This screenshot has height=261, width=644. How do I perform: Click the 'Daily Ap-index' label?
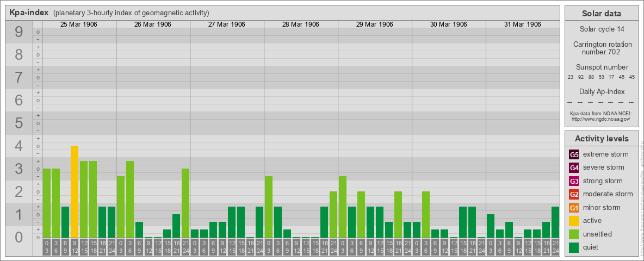[x=602, y=91]
